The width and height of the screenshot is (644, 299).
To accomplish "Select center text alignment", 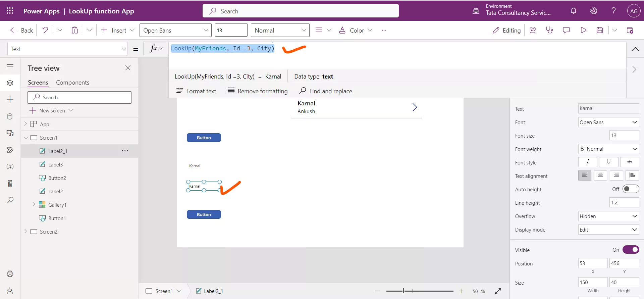I will point(600,176).
